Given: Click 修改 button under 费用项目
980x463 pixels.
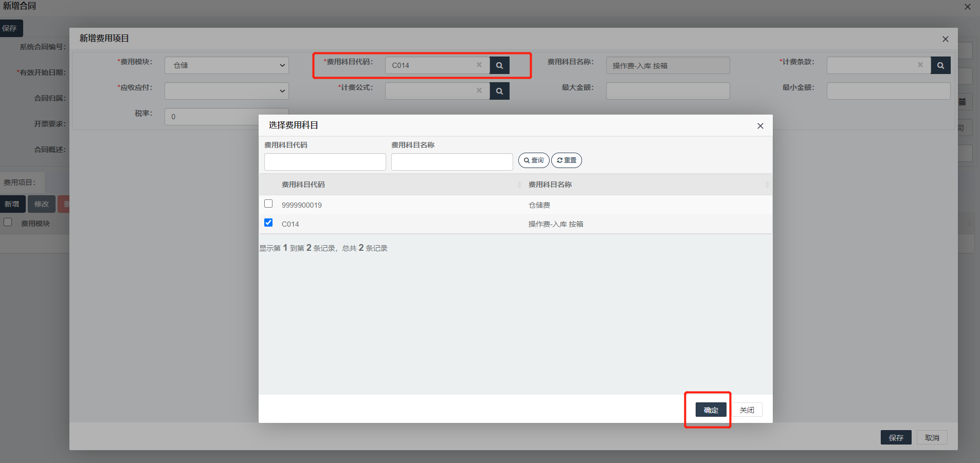Looking at the screenshot, I should [x=42, y=204].
